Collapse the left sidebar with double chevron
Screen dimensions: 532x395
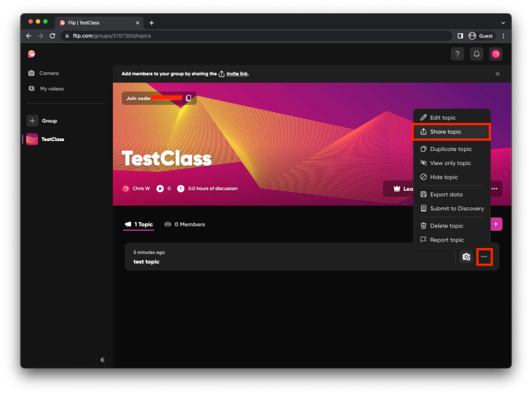(102, 360)
